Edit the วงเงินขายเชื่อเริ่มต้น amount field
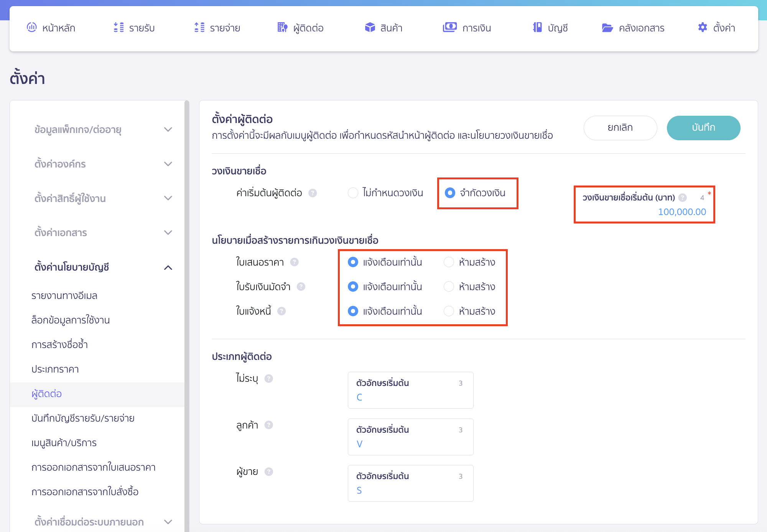 point(682,211)
